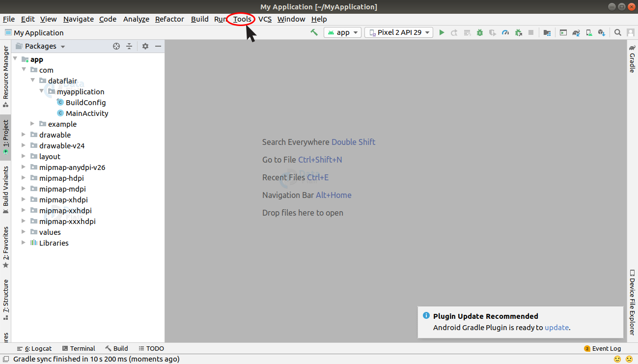638x364 pixels.
Task: Select the mipmap-xxxhdpi folder
Action: [x=67, y=221]
